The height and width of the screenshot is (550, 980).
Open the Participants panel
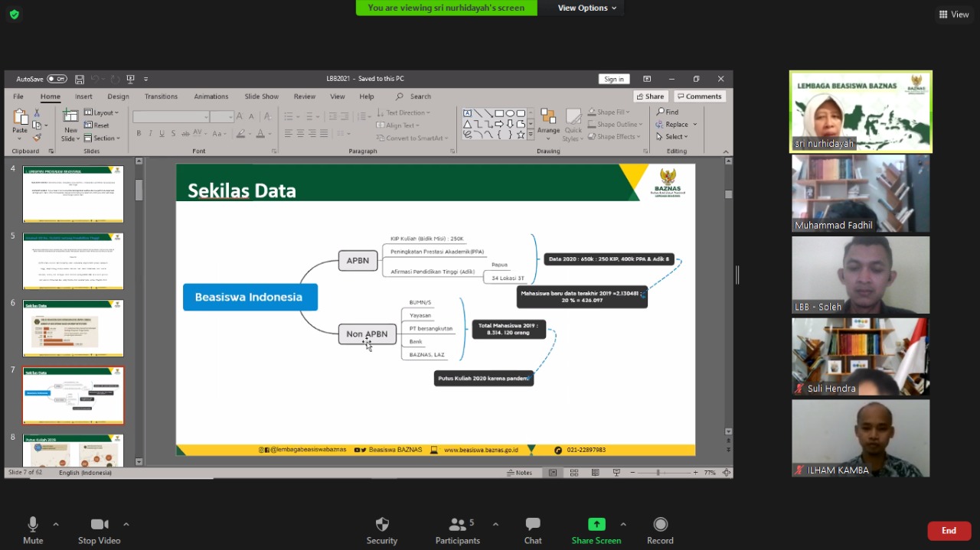[458, 525]
